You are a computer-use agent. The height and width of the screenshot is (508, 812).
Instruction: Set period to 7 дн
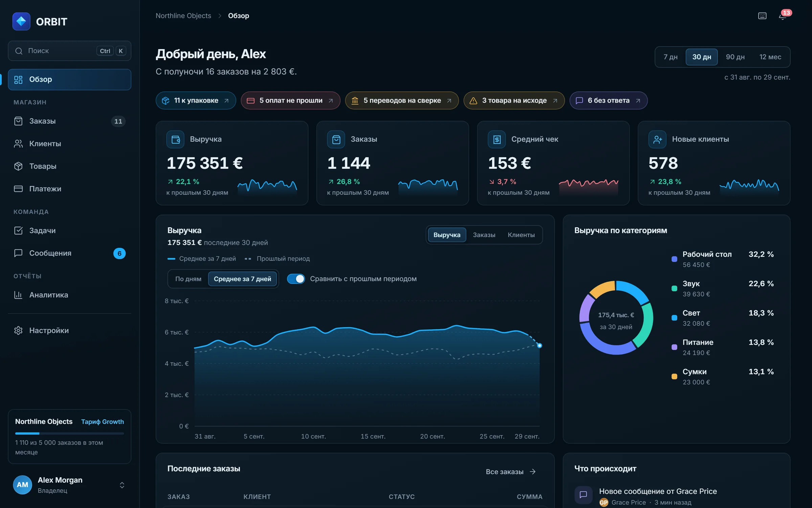click(670, 57)
